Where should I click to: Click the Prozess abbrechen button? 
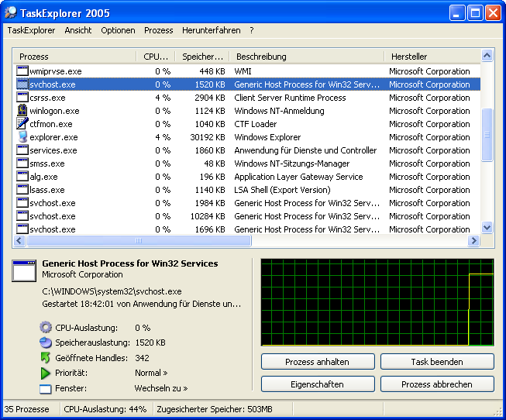pos(437,384)
